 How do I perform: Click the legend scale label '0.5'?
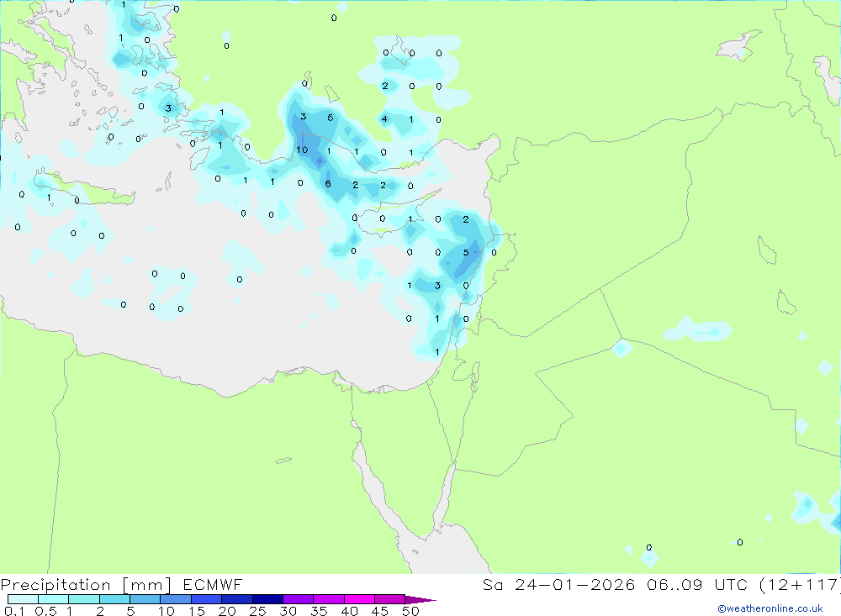coord(45,611)
